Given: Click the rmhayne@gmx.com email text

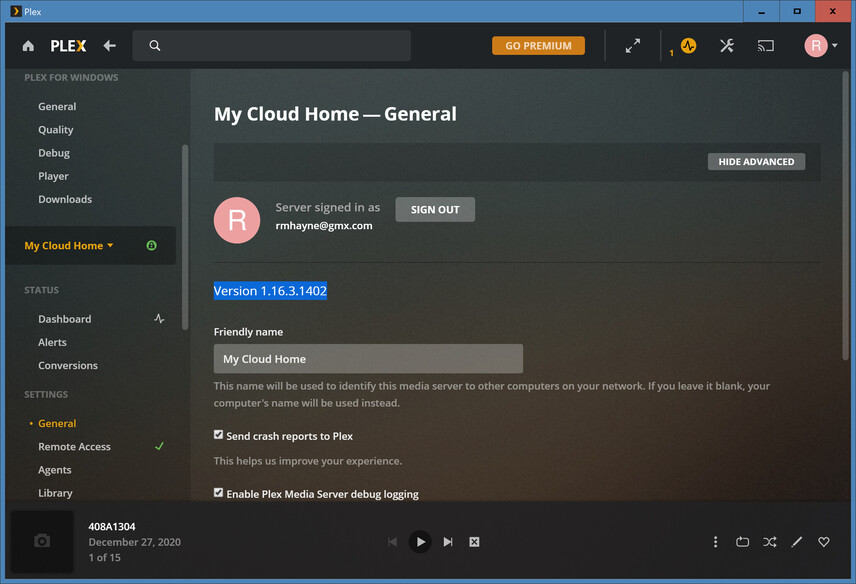Looking at the screenshot, I should pos(324,225).
